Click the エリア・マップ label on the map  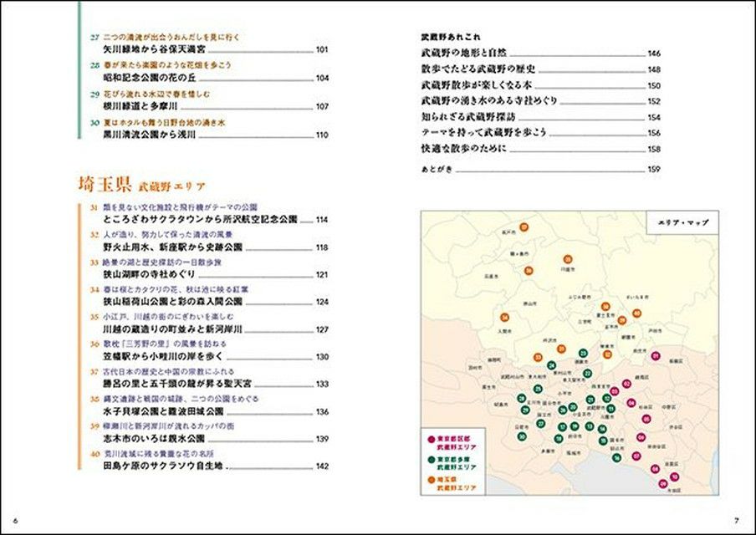(677, 224)
